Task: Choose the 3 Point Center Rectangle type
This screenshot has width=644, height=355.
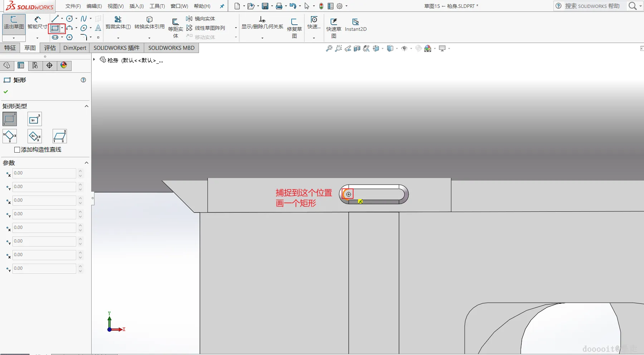Action: [x=35, y=136]
